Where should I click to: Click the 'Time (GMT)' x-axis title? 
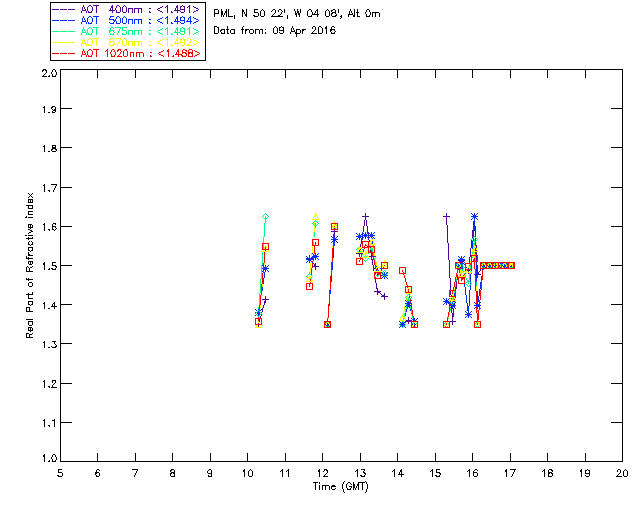click(341, 486)
